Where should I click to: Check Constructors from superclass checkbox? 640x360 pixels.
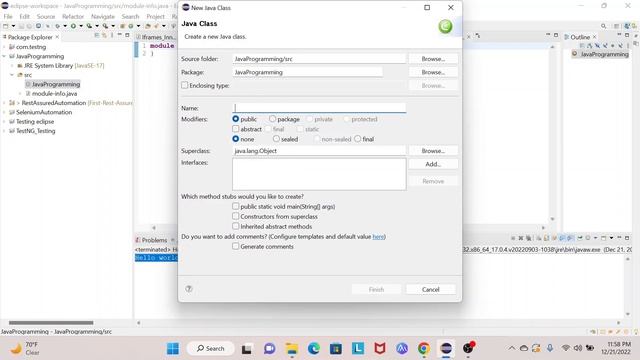236,216
